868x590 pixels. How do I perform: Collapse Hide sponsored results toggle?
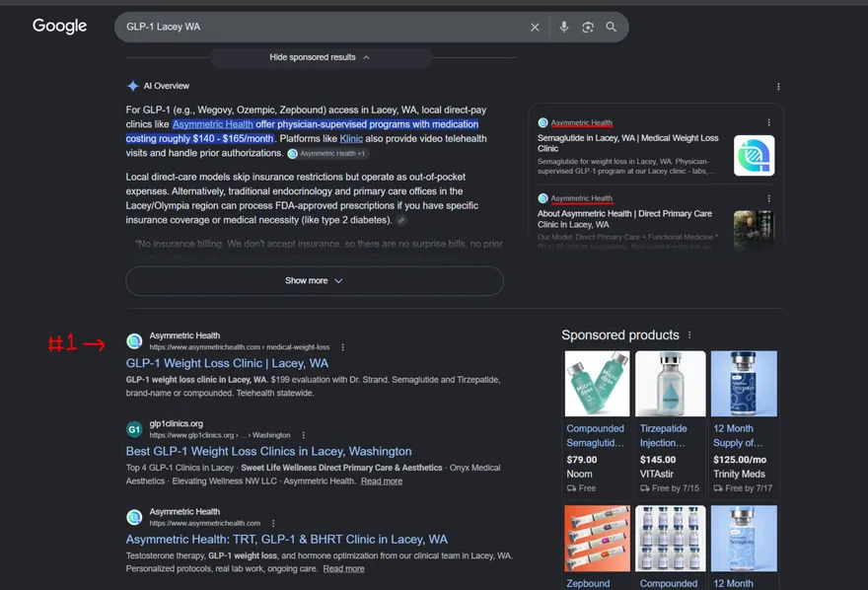click(321, 57)
